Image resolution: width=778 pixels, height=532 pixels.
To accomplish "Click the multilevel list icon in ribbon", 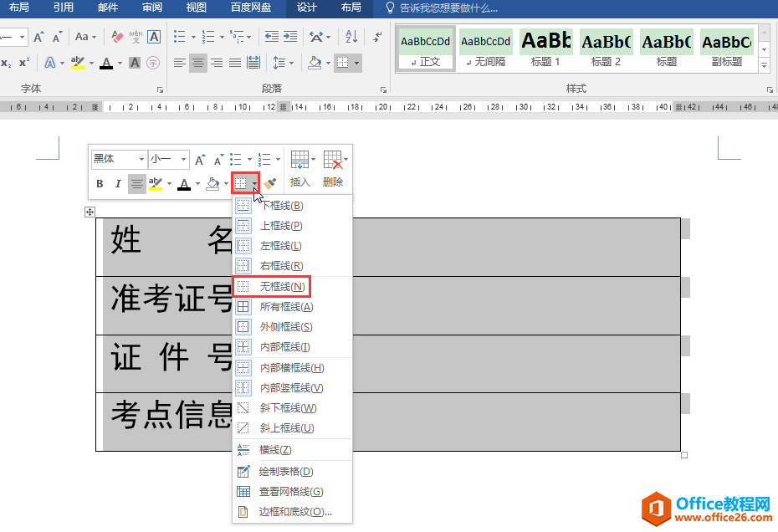I will coord(237,37).
